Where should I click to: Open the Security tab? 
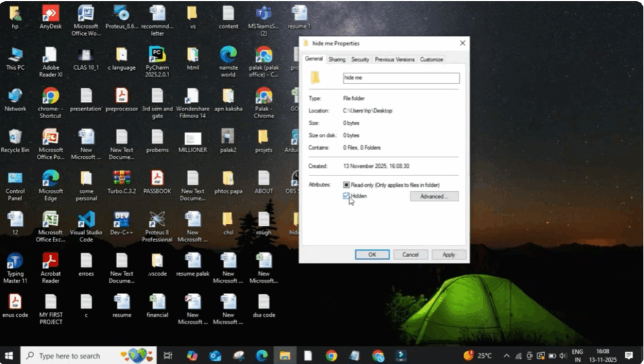360,60
